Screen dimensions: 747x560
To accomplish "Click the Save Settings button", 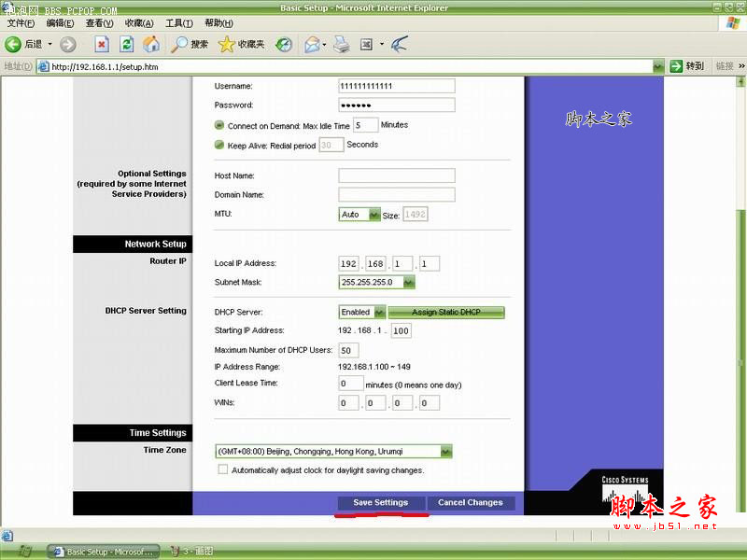I will [x=381, y=503].
